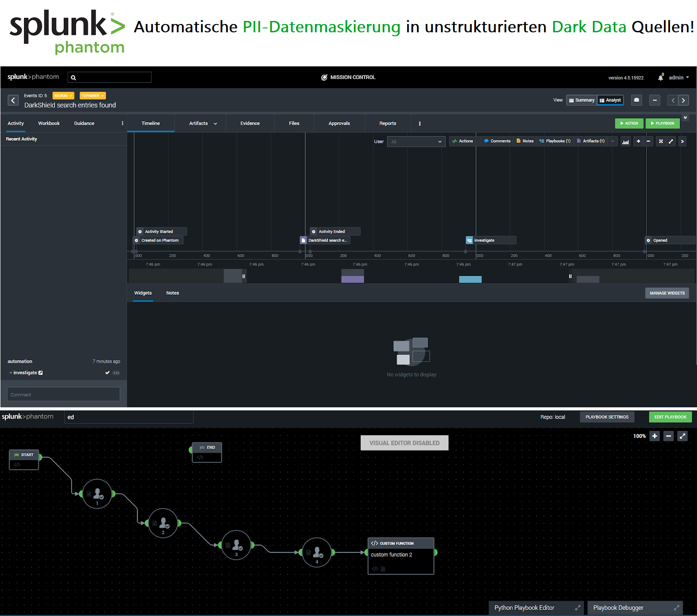Select playbook action block 3
Viewport: 697px width, 616px height.
(x=236, y=545)
